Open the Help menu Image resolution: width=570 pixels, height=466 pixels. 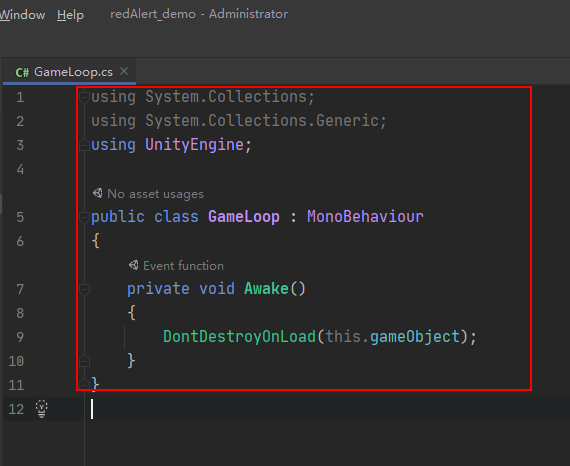point(70,15)
